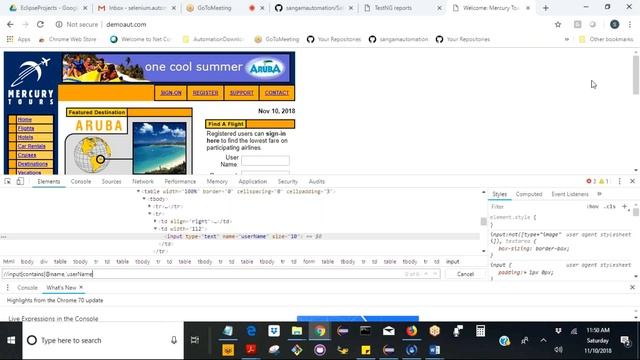The width and height of the screenshot is (640, 360).
Task: Open the Other bookmarks folder
Action: 606,39
